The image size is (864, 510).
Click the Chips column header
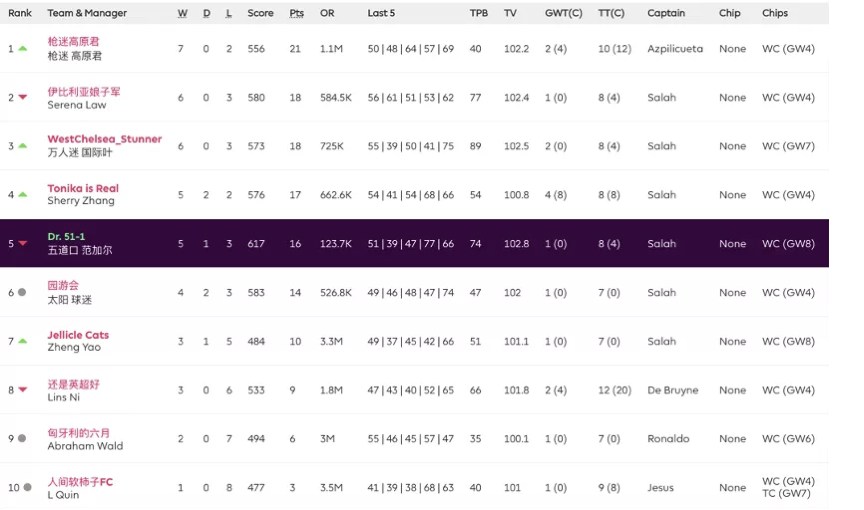(x=774, y=13)
